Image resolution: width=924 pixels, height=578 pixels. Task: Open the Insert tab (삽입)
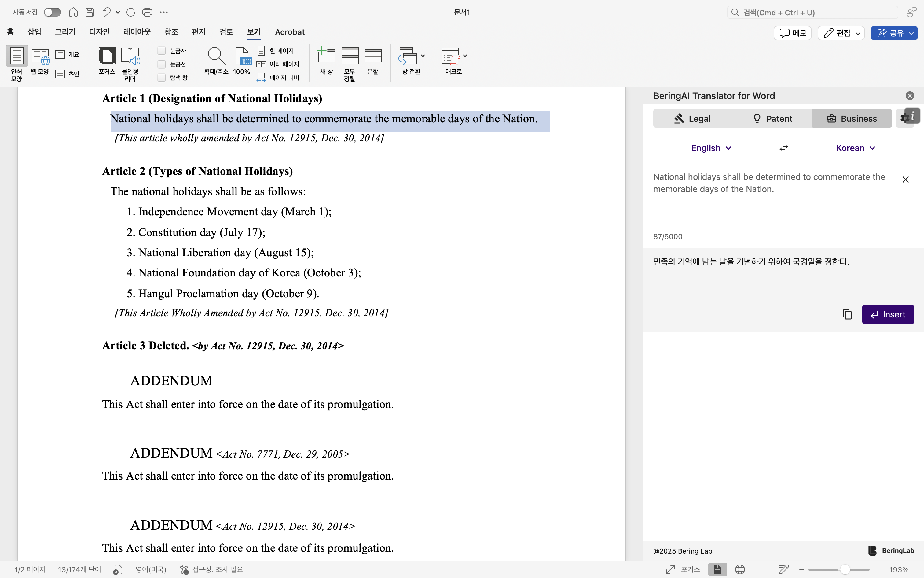coord(34,32)
